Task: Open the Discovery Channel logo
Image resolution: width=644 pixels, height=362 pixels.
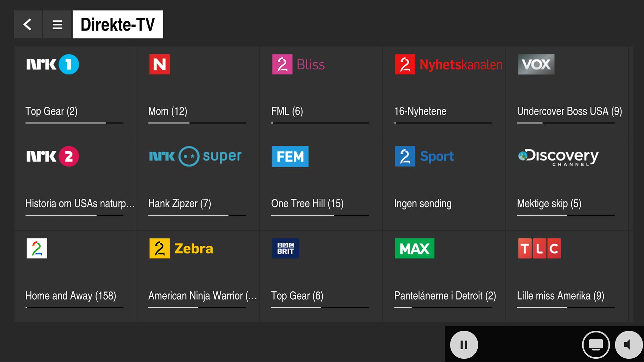Action: coord(558,157)
